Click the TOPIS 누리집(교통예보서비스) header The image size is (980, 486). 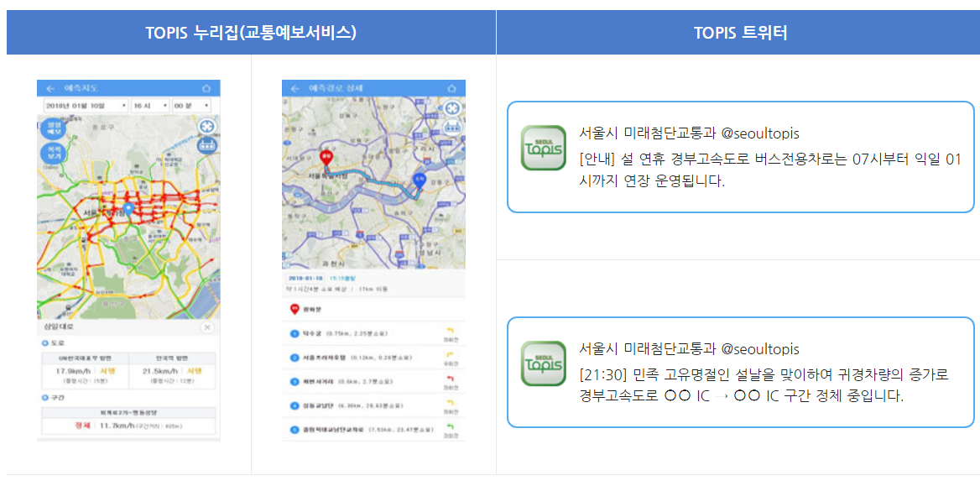tap(251, 33)
